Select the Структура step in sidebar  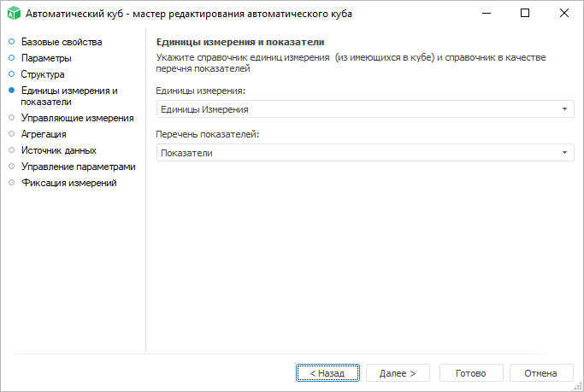43,74
